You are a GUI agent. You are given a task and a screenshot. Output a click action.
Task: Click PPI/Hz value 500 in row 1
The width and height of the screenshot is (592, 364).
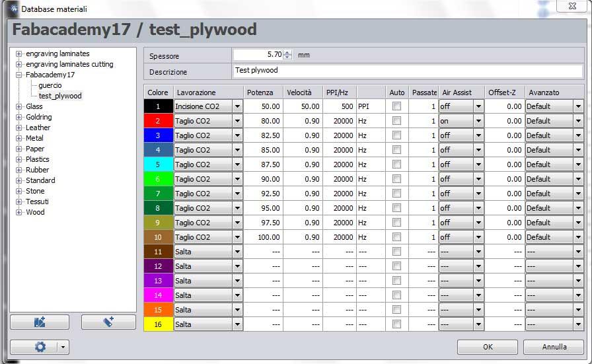click(x=340, y=106)
